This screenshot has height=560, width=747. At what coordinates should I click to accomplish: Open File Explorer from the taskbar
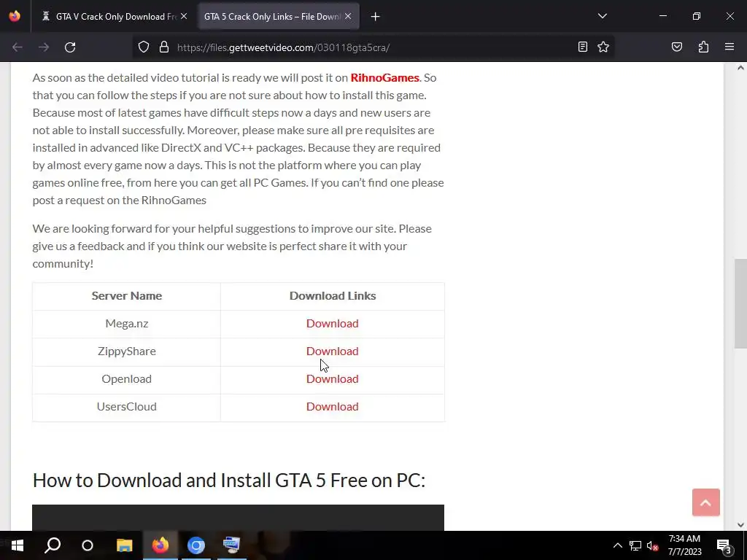point(124,545)
